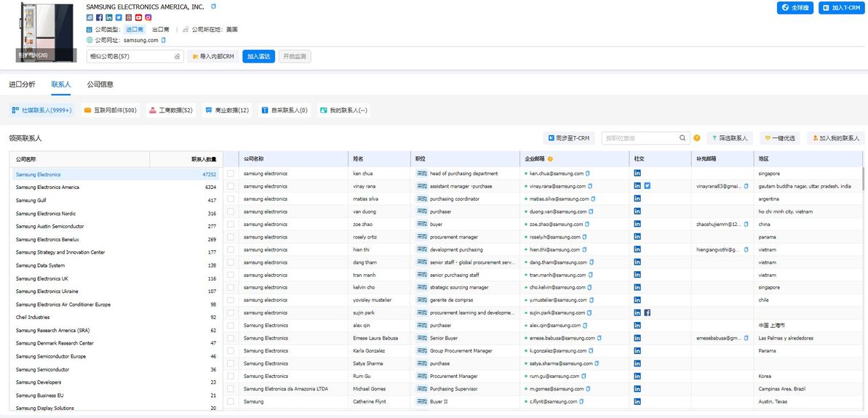Click the 同步至T-CRM button
This screenshot has height=418, width=868.
tap(569, 138)
